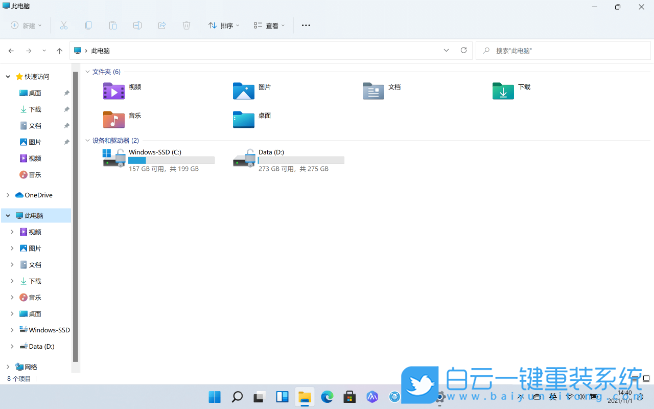Collapse the 设备和驱动器 (2) group header
Viewport: 654px width, 409px height.
point(88,141)
